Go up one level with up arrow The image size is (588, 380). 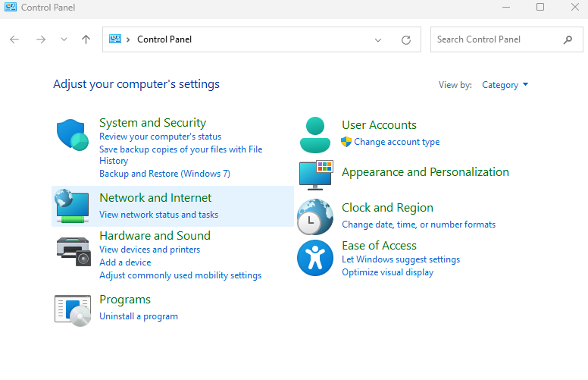(x=86, y=39)
